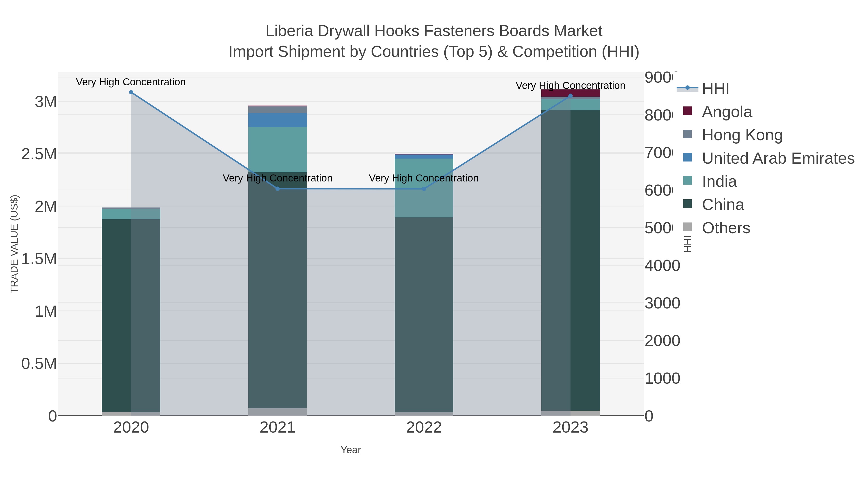The image size is (868, 488).
Task: Click the HHI line marker for 2022
Action: [424, 189]
